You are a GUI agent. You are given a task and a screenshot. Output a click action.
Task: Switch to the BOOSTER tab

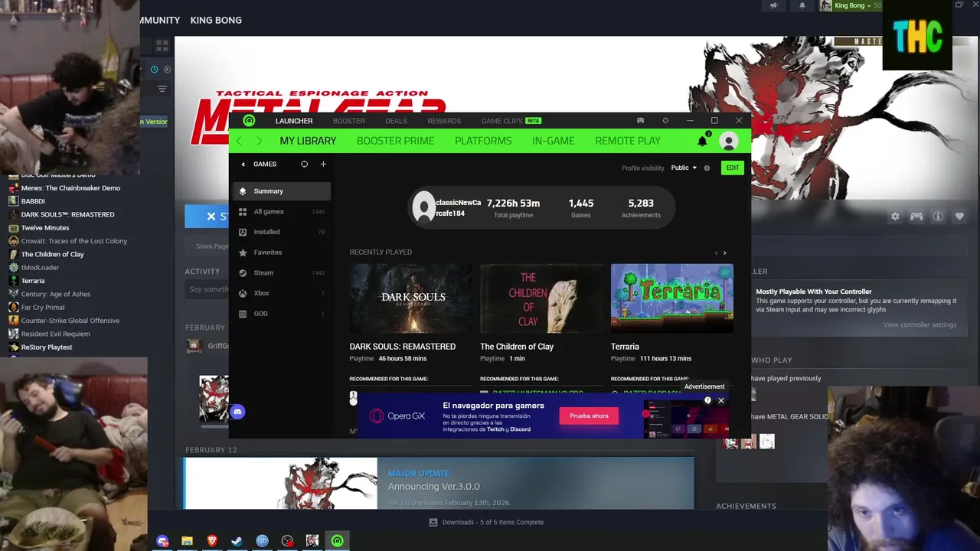click(x=348, y=121)
